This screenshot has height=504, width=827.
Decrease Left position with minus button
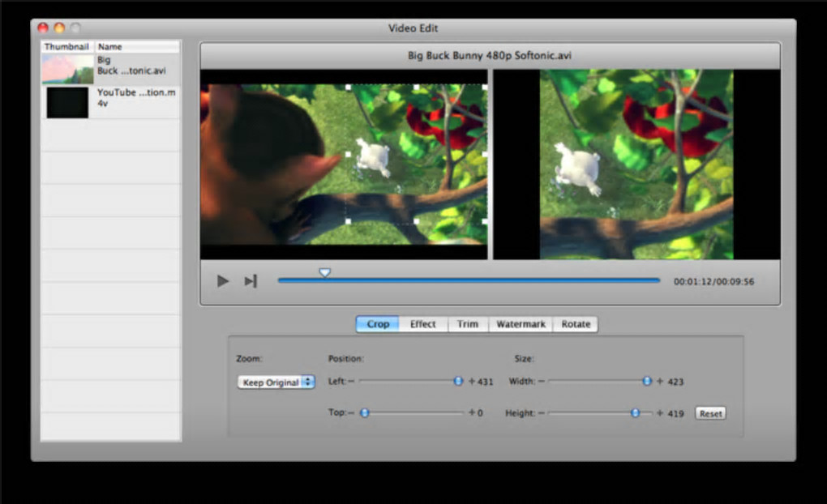click(351, 381)
